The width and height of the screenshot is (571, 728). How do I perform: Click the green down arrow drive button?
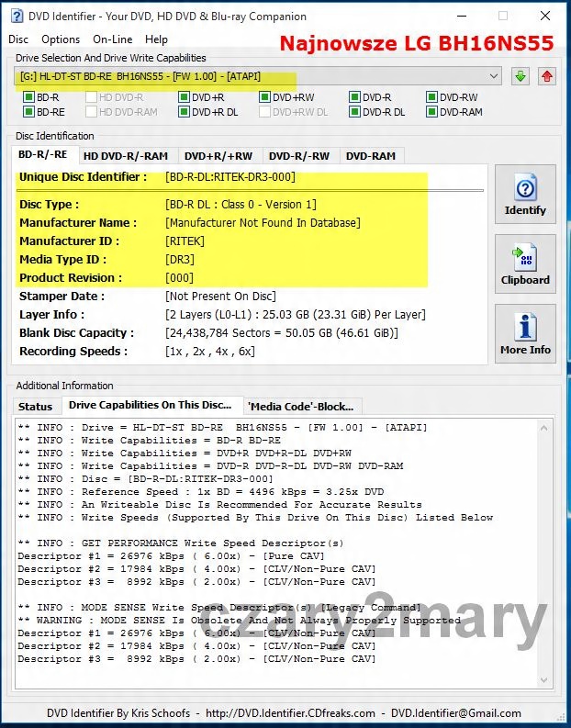click(x=521, y=76)
